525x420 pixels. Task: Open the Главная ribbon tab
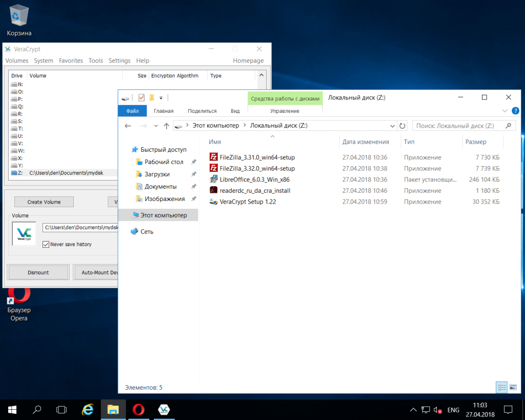164,111
